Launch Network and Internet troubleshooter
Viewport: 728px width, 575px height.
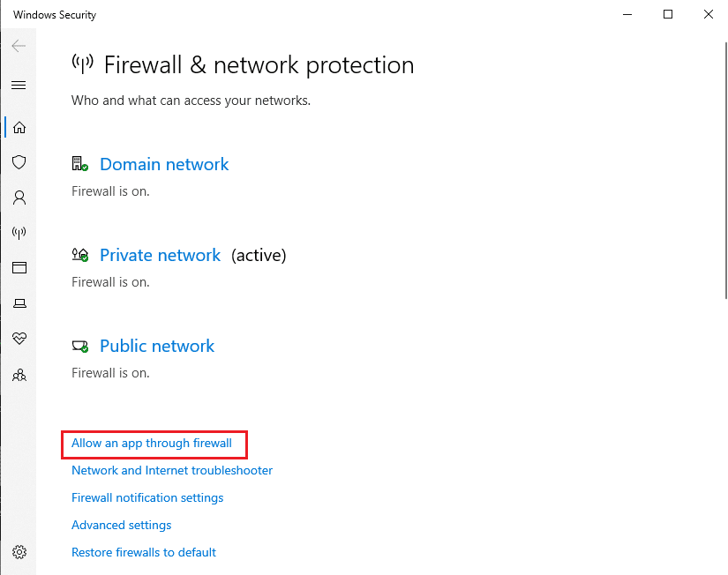pyautogui.click(x=171, y=470)
